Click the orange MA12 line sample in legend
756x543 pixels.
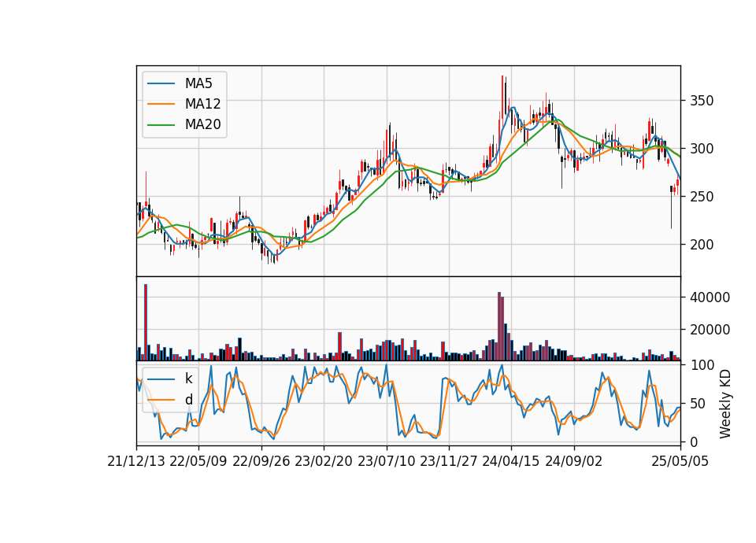[161, 104]
